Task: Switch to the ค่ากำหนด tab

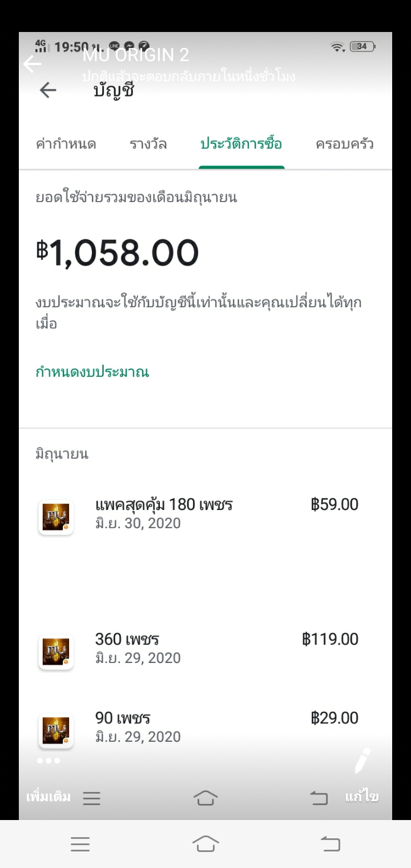Action: click(66, 144)
